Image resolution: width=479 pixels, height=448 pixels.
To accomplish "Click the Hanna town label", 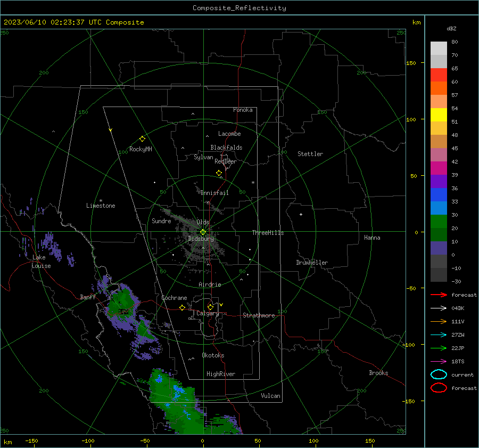I will 372,238.
